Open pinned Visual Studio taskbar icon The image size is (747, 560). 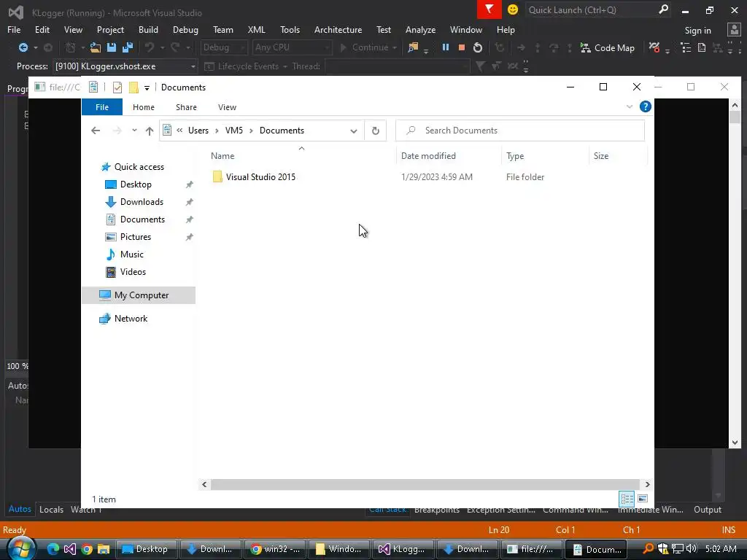tap(69, 549)
